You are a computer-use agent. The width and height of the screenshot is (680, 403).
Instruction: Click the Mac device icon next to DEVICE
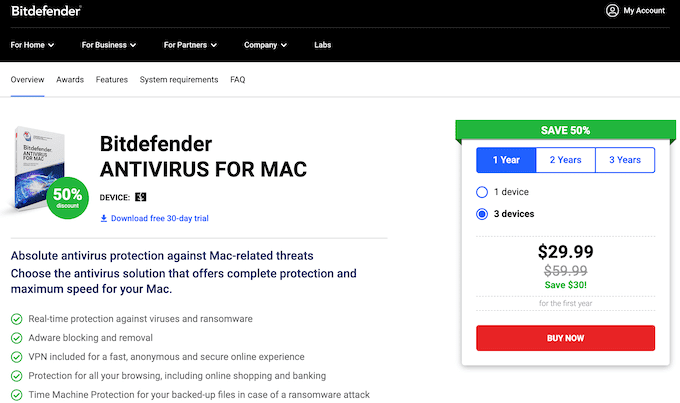click(141, 197)
